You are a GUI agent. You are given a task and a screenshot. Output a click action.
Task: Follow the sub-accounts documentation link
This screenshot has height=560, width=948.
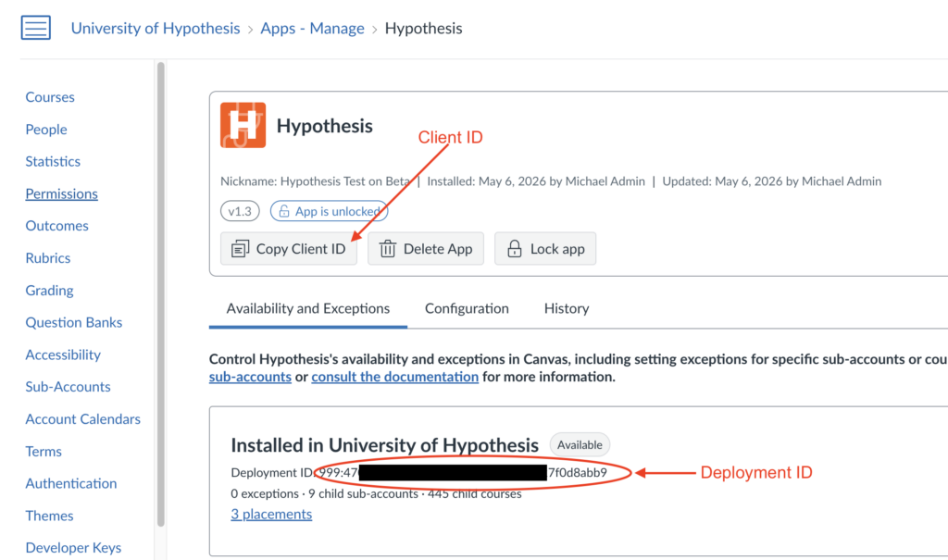coord(250,377)
